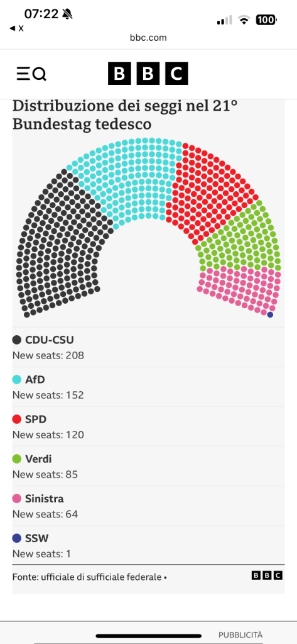This screenshot has height=644, width=297.
Task: Select the AfD cyan legend dot
Action: click(17, 379)
